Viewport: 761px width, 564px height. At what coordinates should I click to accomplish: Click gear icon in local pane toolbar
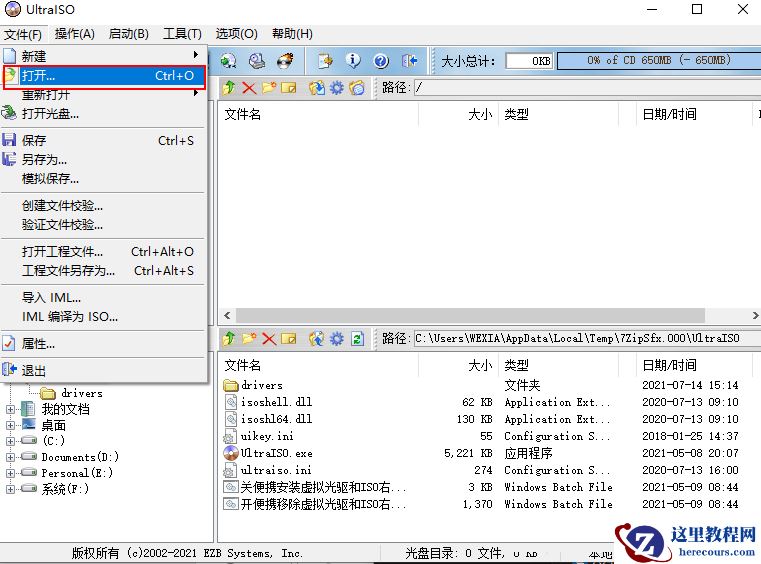point(336,338)
